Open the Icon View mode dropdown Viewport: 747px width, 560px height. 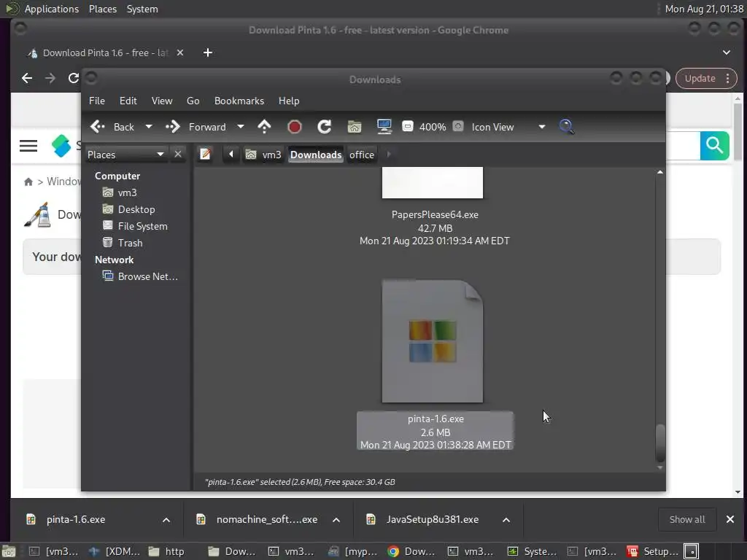point(508,127)
